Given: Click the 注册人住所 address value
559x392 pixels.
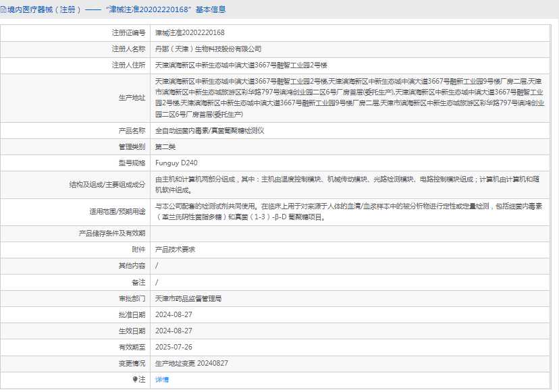Looking at the screenshot, I should coord(241,65).
